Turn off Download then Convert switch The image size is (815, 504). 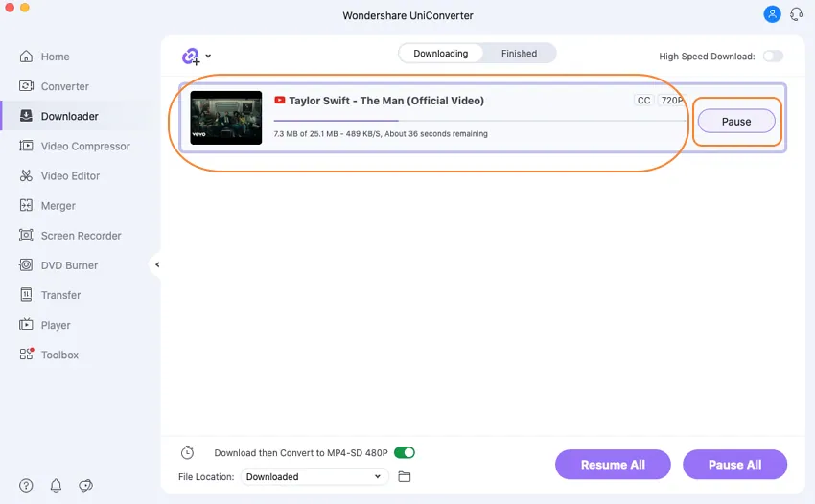click(405, 452)
